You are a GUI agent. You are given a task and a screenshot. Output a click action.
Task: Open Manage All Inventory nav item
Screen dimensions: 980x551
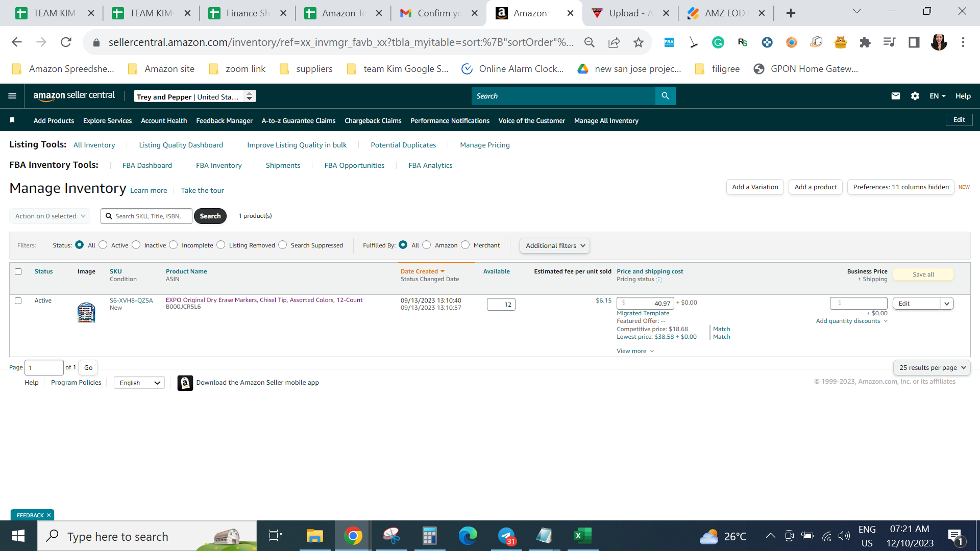click(606, 121)
